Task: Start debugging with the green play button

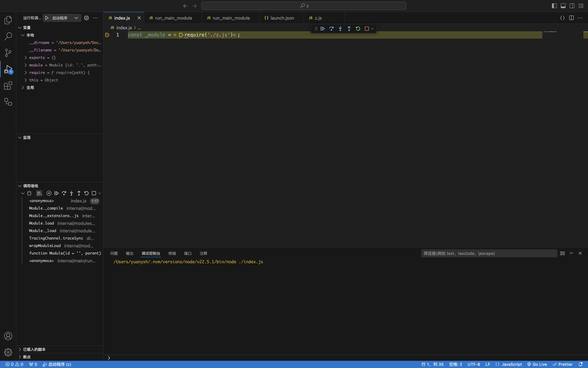Action: click(x=47, y=18)
